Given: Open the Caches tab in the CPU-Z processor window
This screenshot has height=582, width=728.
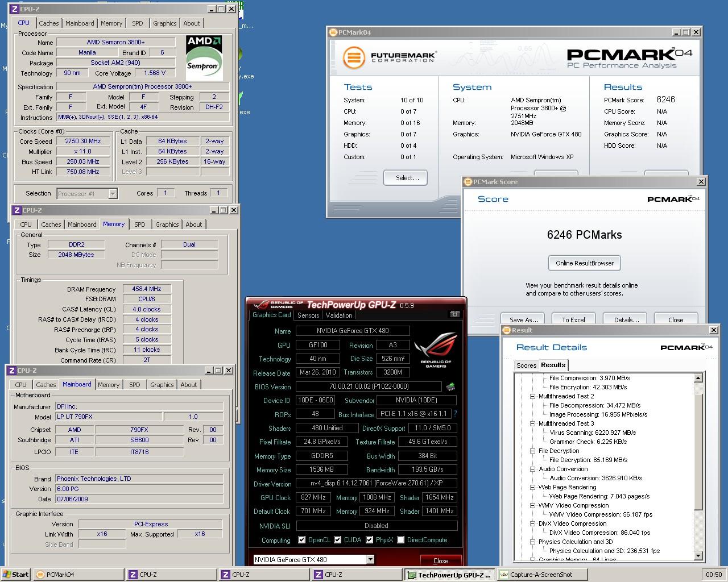Looking at the screenshot, I should (49, 23).
